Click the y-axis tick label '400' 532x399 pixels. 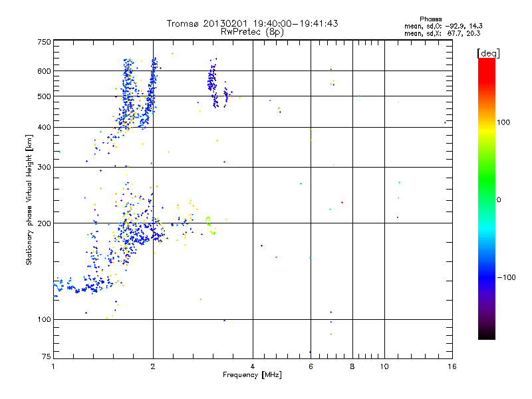click(x=45, y=128)
